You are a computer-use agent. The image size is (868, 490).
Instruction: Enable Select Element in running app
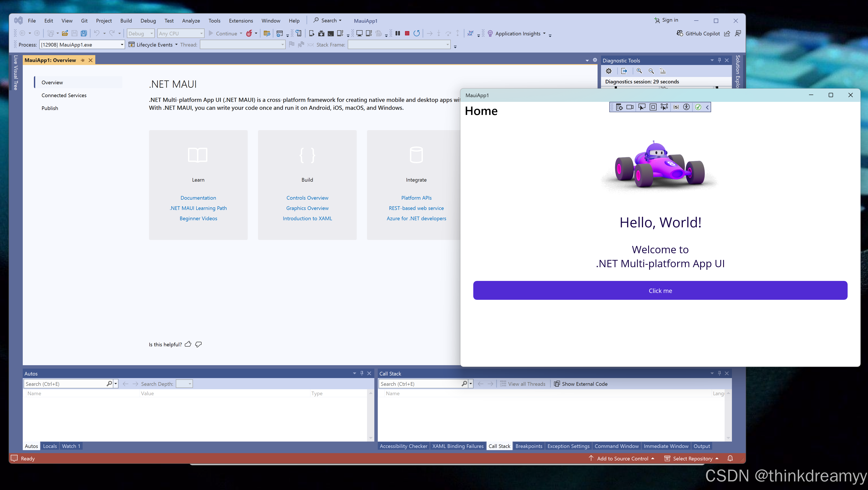coord(642,107)
